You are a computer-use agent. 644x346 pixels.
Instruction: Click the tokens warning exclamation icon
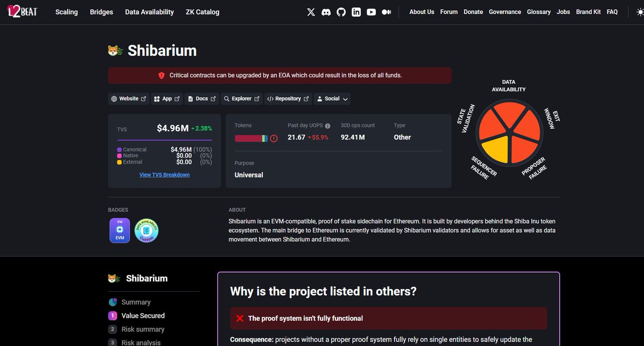(274, 138)
